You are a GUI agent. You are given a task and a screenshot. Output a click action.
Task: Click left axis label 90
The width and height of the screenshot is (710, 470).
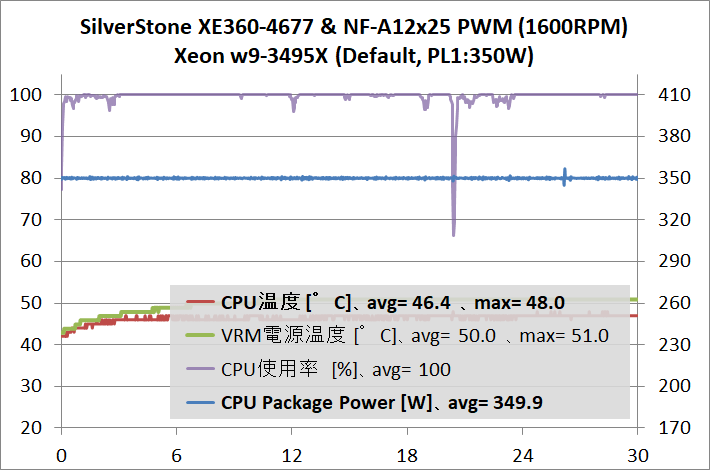(x=31, y=136)
